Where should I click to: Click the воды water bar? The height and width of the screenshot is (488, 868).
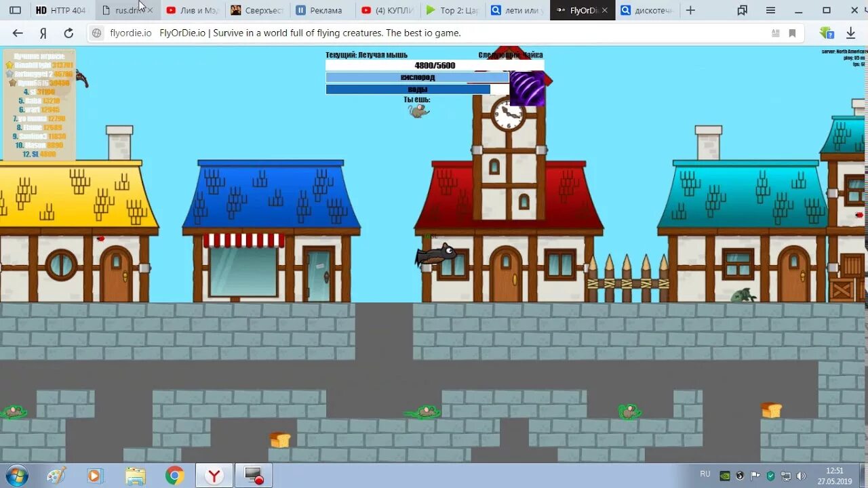(x=417, y=89)
